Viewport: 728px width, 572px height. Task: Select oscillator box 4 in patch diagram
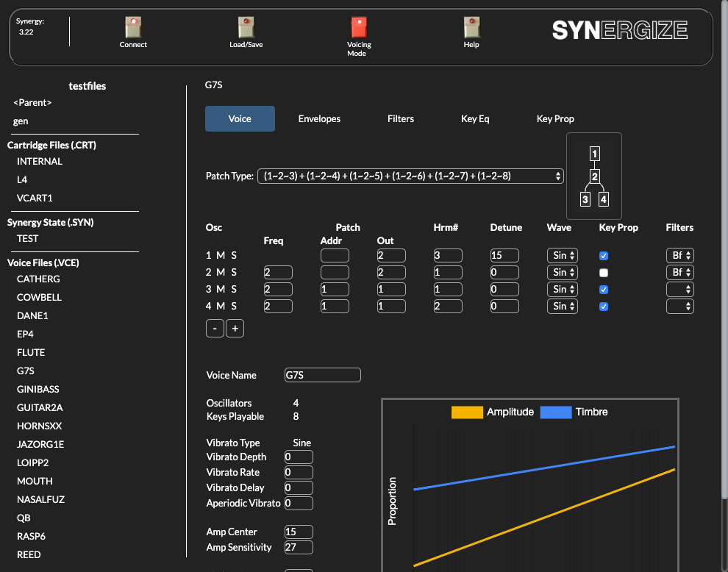pos(603,199)
